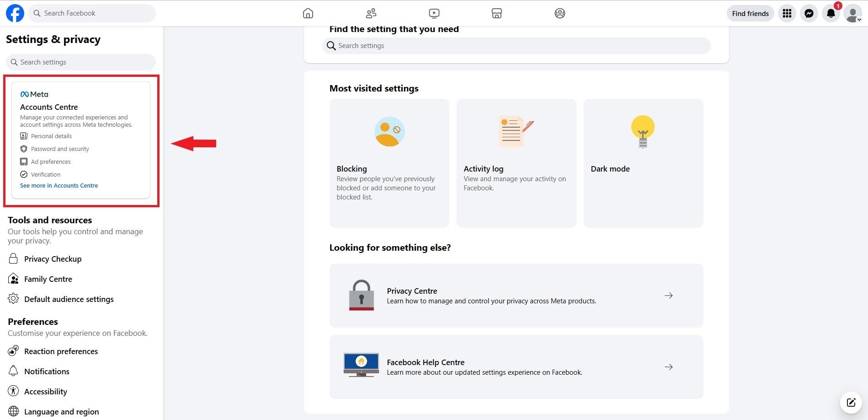Click the Search Facebook field
Screen dimensions: 868x420
[x=92, y=13]
